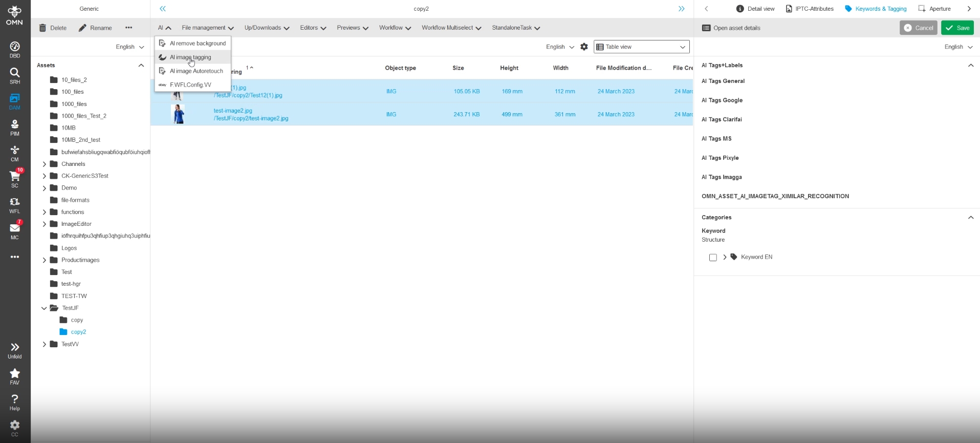Open the File management menu

pyautogui.click(x=207, y=28)
